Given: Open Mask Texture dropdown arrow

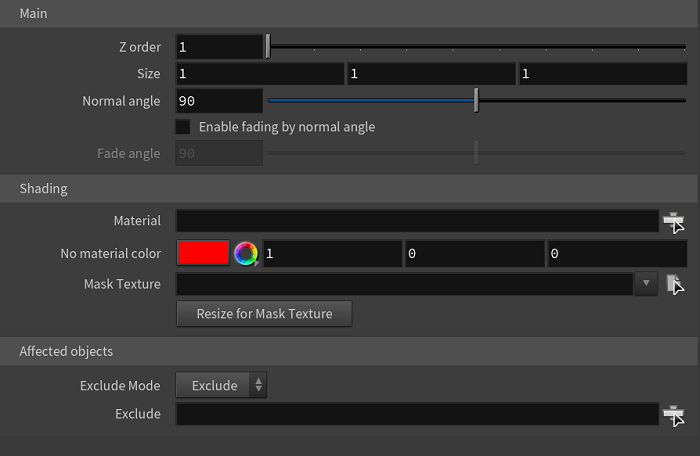Looking at the screenshot, I should [x=646, y=284].
